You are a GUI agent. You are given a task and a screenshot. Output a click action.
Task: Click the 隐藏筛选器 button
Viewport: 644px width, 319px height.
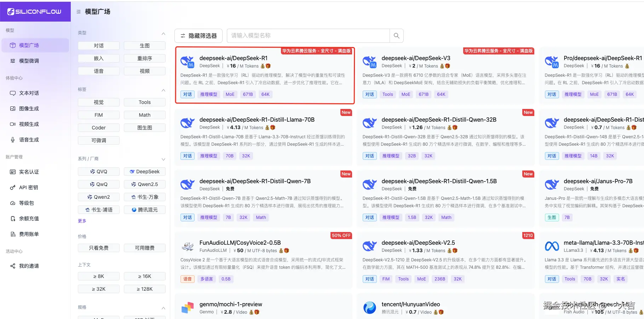point(199,36)
